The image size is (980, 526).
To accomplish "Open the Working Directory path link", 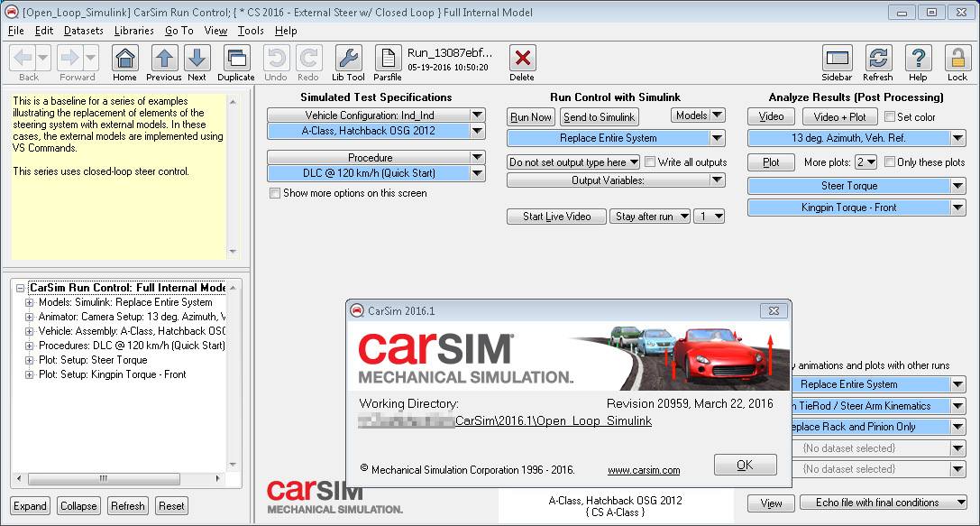I will [505, 421].
